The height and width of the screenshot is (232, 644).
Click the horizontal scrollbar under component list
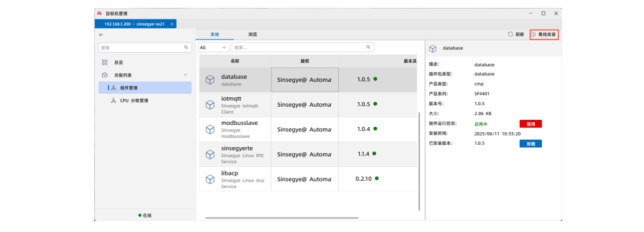click(x=281, y=218)
